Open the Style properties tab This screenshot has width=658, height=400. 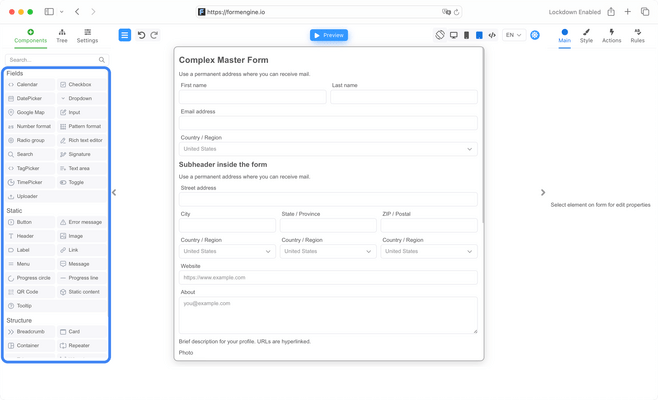(586, 36)
